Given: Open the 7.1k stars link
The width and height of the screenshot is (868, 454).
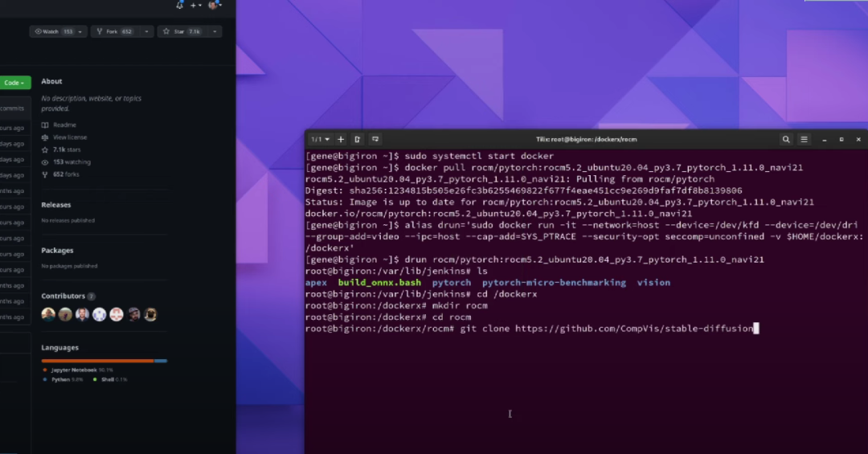Looking at the screenshot, I should click(x=61, y=149).
